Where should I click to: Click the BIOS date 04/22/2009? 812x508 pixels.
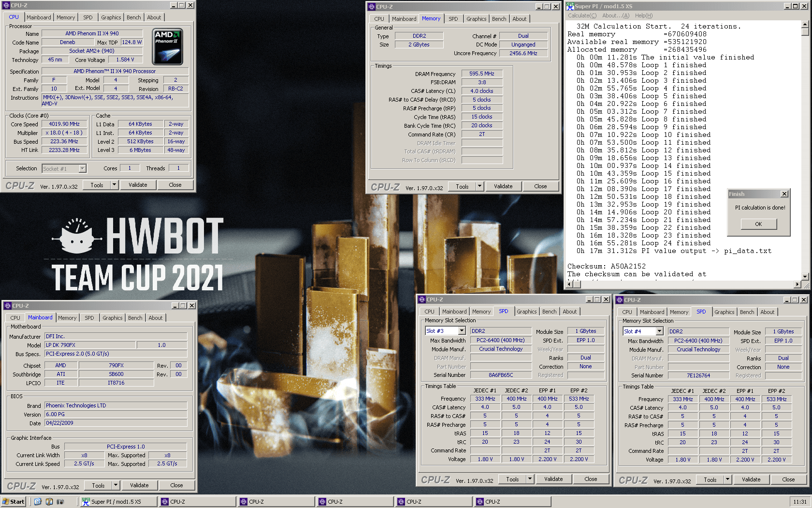[x=116, y=423]
